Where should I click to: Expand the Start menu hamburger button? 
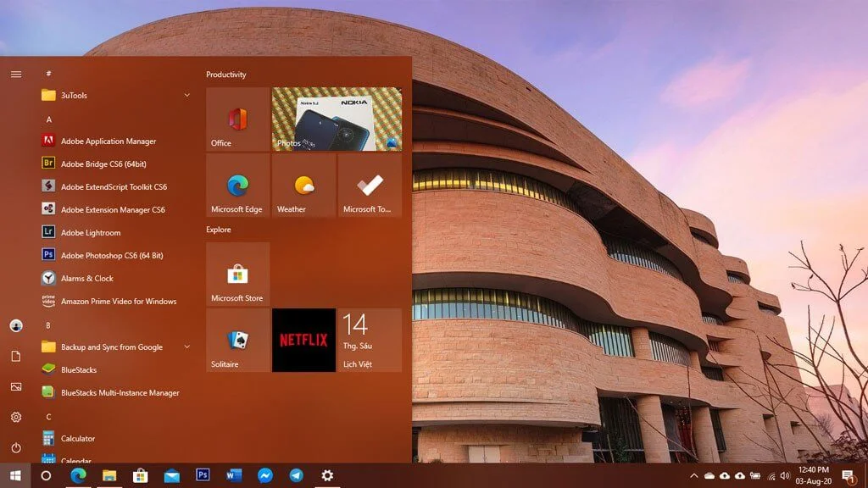[x=16, y=75]
